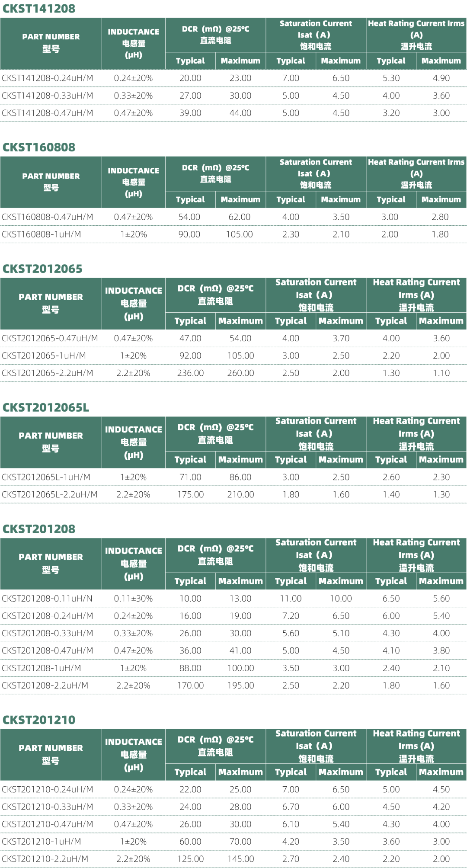467x868 pixels.
Task: Click the 175.00 typical DCR cell
Action: (190, 495)
